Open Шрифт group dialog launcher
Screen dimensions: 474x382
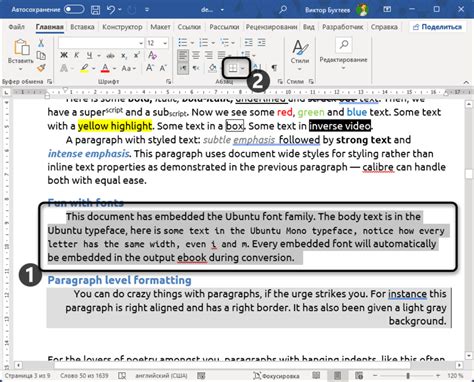click(x=169, y=81)
